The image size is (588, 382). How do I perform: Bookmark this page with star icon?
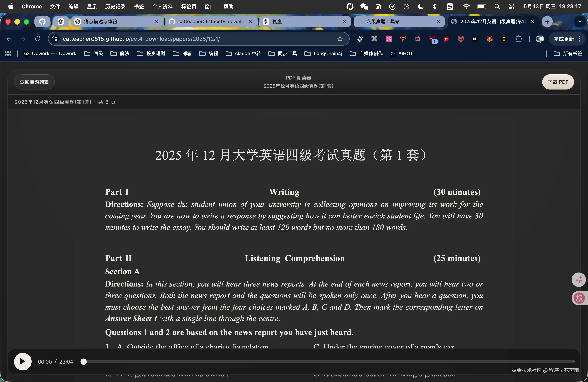[340, 39]
